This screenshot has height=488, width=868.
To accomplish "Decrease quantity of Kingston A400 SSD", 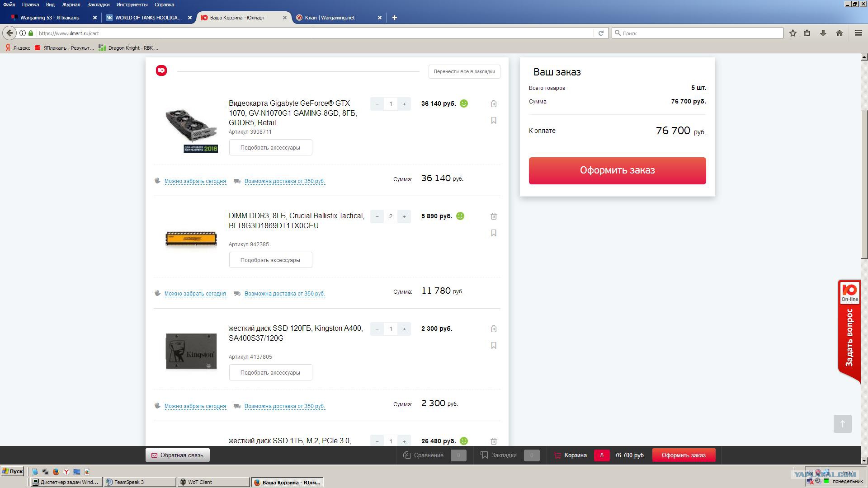I will click(377, 329).
